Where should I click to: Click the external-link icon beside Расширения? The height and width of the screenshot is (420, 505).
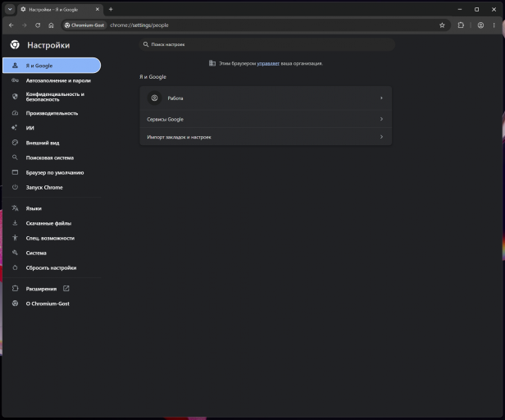tap(66, 289)
